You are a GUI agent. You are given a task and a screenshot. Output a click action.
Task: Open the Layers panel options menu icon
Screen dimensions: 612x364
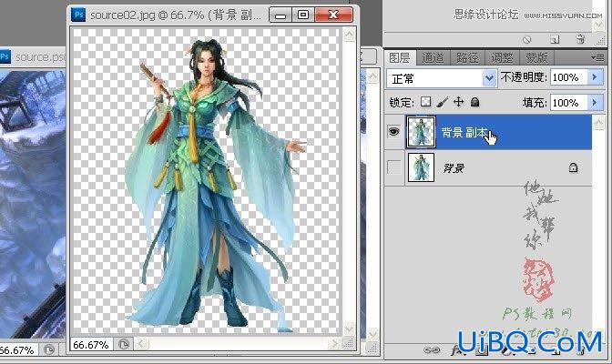[x=597, y=57]
